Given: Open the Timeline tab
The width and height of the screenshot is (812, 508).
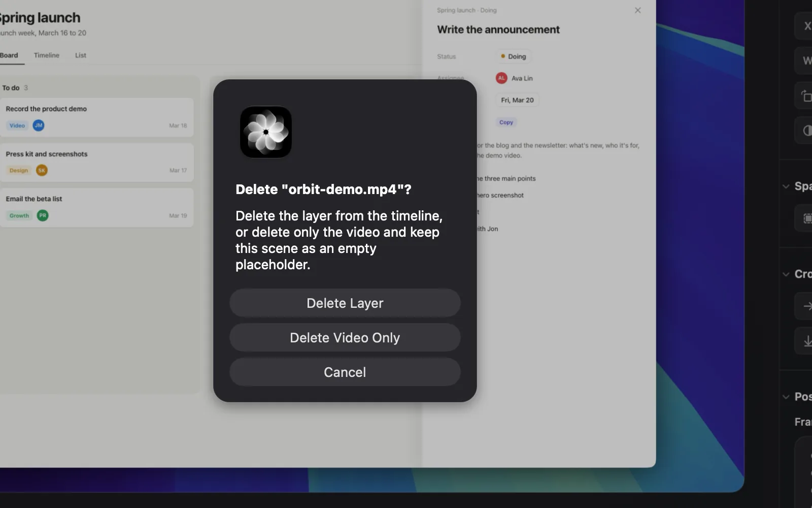Looking at the screenshot, I should [x=47, y=55].
